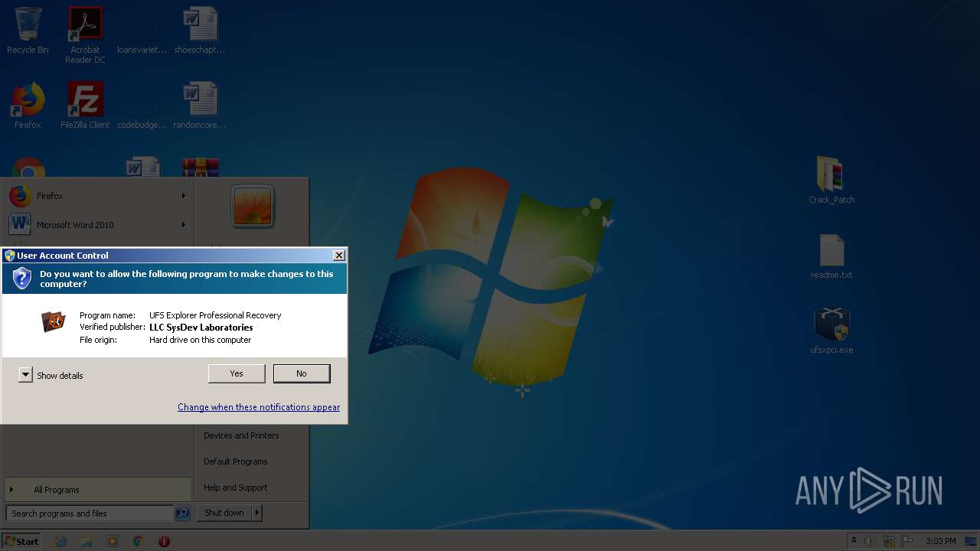Close the User Account Control dialog
This screenshot has height=551, width=980.
tap(338, 256)
